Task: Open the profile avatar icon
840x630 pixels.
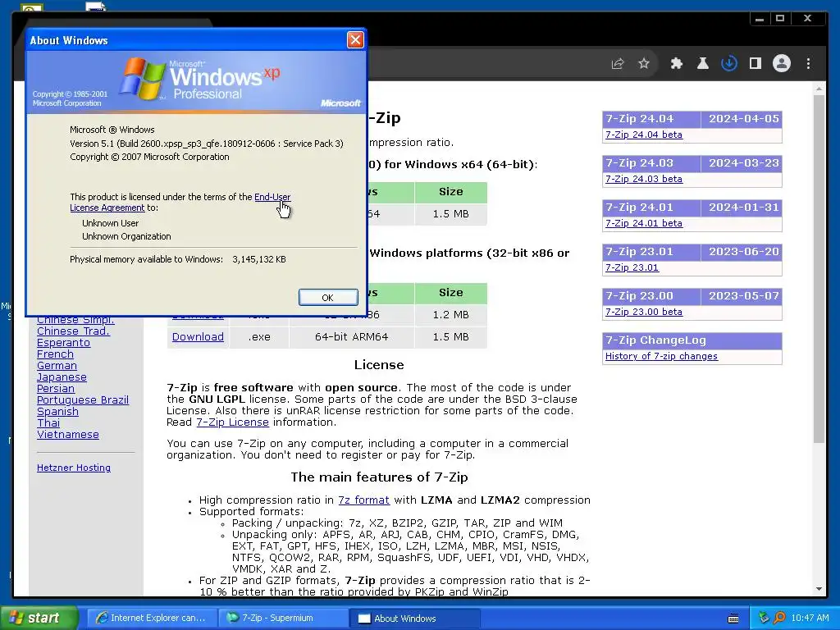Action: [x=782, y=64]
